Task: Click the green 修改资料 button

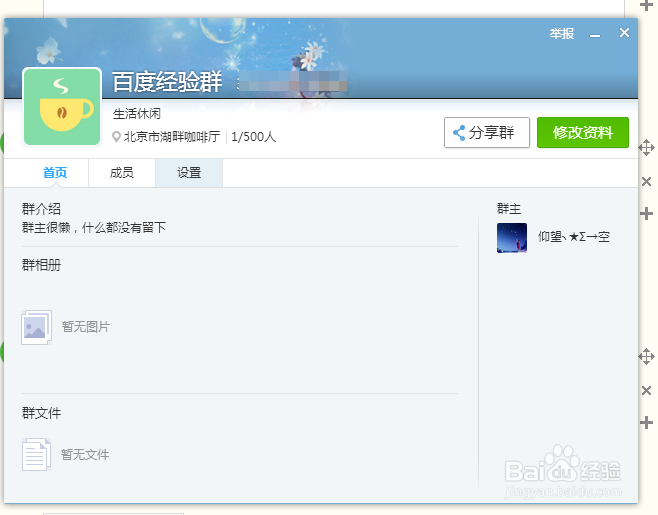Action: 583,133
